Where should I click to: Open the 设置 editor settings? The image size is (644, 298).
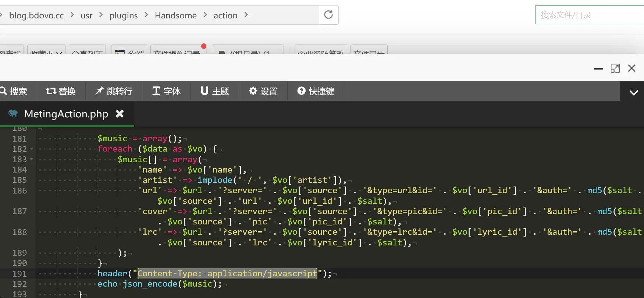coord(263,91)
